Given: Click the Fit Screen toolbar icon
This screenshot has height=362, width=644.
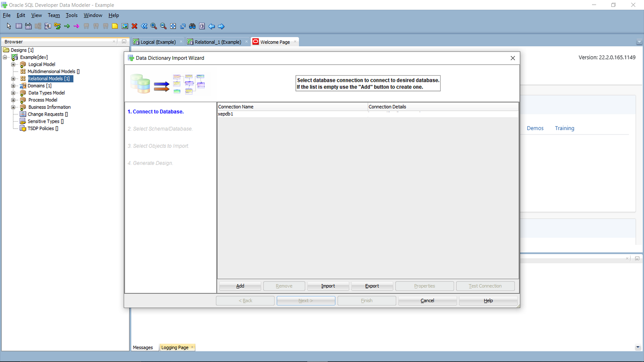Looking at the screenshot, I should [x=173, y=26].
